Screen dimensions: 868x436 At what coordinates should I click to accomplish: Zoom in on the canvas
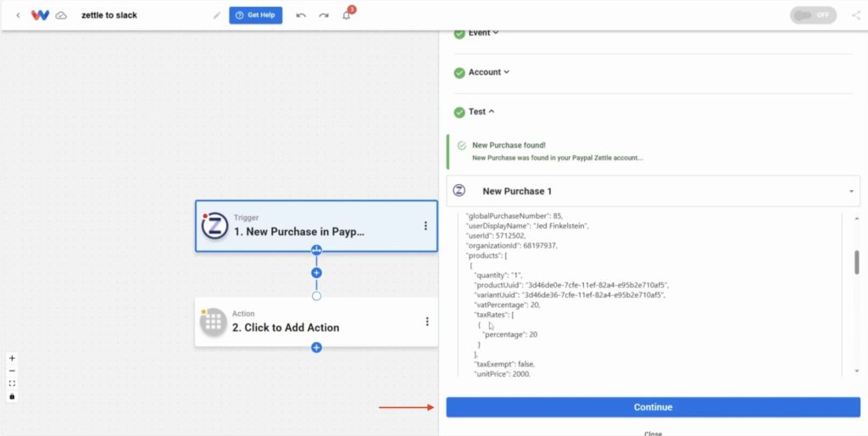coord(12,359)
